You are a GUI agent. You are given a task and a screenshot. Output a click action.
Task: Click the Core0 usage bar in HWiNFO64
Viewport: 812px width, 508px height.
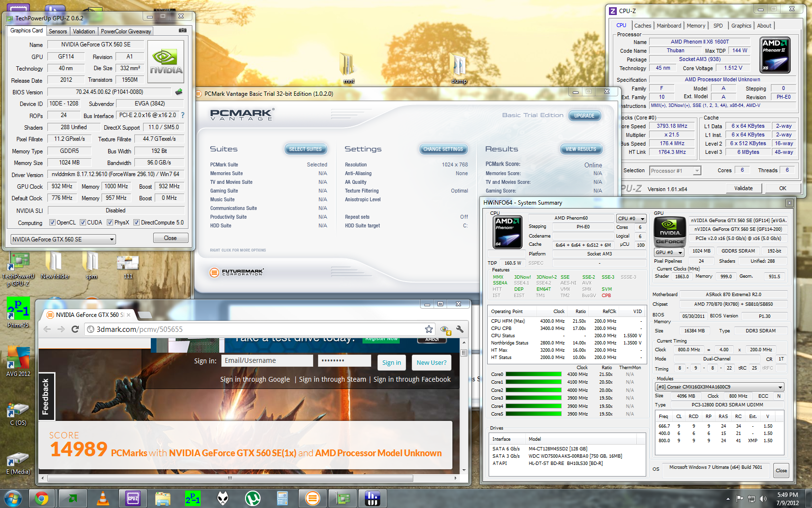point(534,374)
